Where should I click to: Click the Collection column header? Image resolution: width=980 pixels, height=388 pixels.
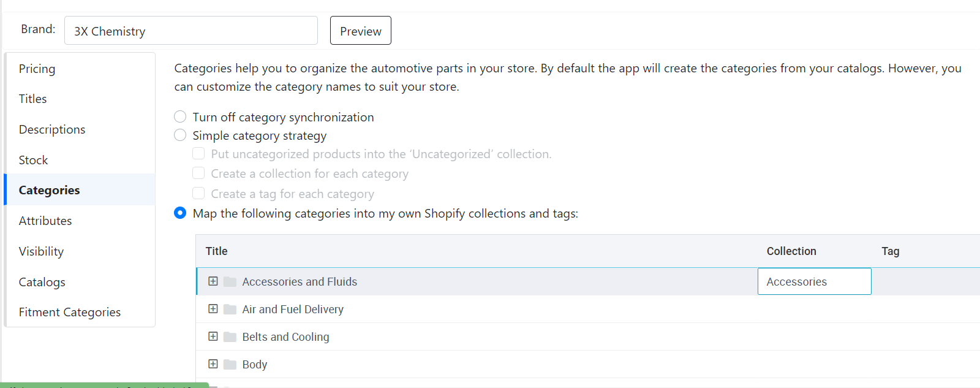pyautogui.click(x=791, y=251)
